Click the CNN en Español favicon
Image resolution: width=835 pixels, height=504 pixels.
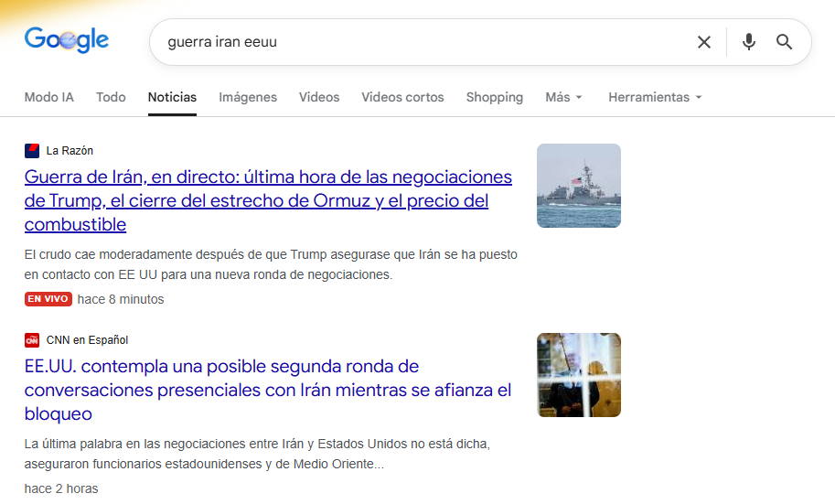(32, 340)
